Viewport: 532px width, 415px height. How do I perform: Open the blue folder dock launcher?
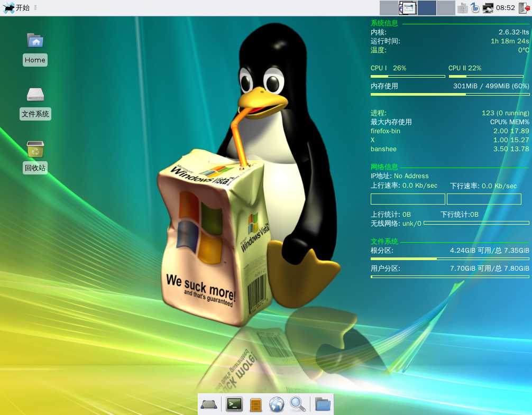323,404
